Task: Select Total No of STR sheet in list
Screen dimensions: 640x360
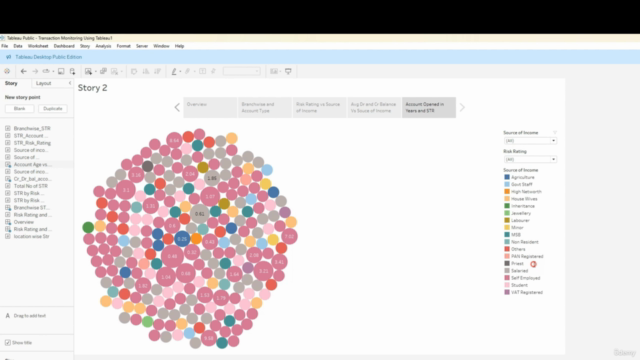Action: (x=31, y=186)
